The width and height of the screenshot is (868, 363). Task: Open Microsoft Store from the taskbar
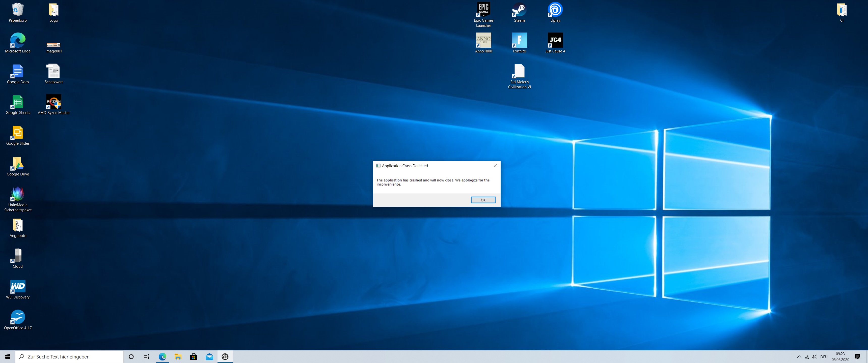point(194,357)
